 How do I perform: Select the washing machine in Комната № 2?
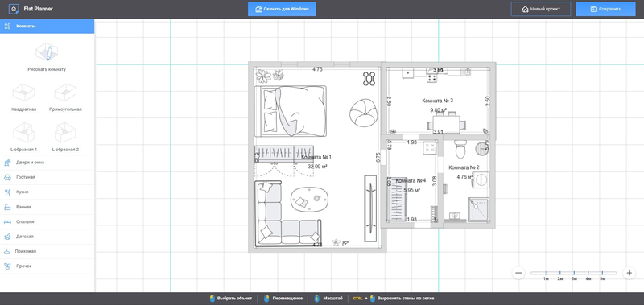481,180
